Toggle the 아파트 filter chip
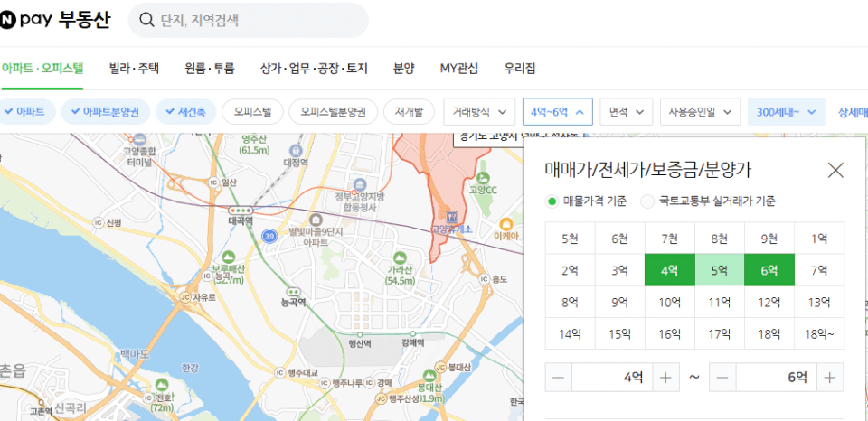The height and width of the screenshot is (421, 868). coord(29,112)
